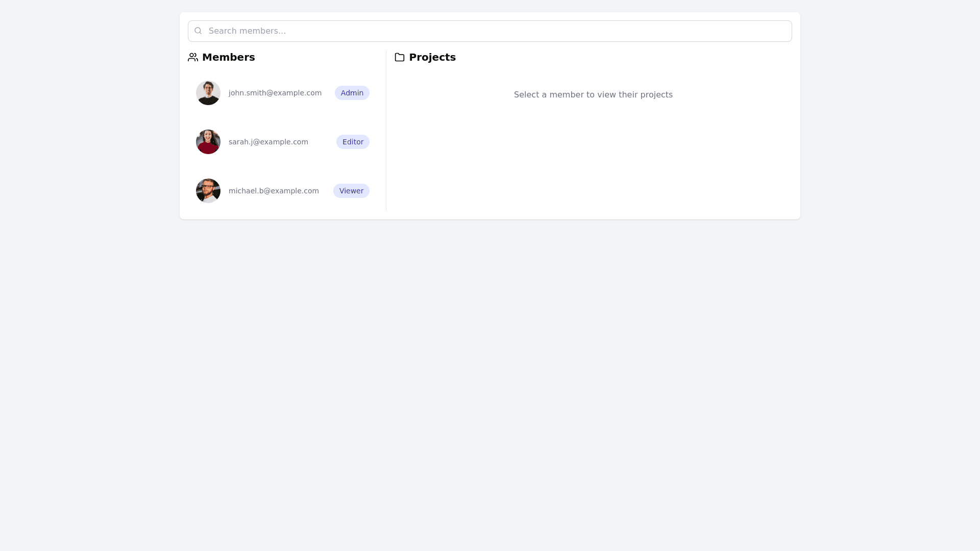
Task: Click the 'Select a member' placeholder text
Action: [x=593, y=95]
